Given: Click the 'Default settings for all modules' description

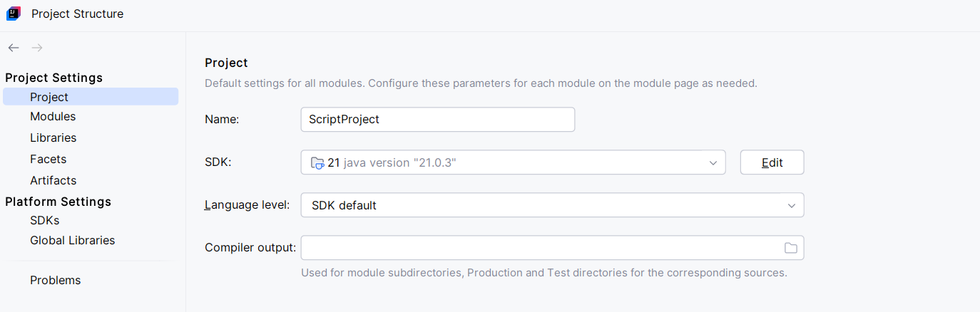Looking at the screenshot, I should tap(481, 83).
